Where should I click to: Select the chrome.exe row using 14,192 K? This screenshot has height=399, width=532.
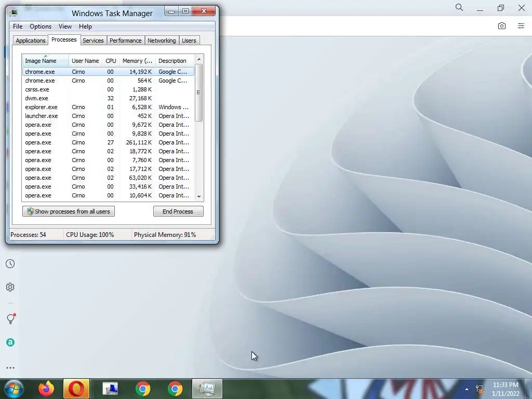point(108,72)
